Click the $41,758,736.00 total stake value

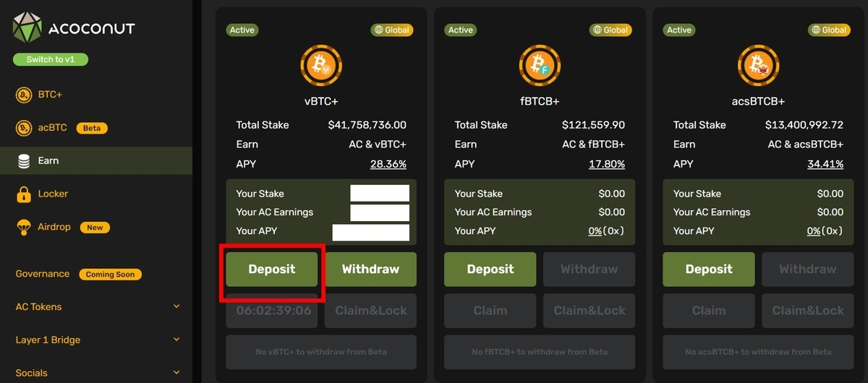367,125
